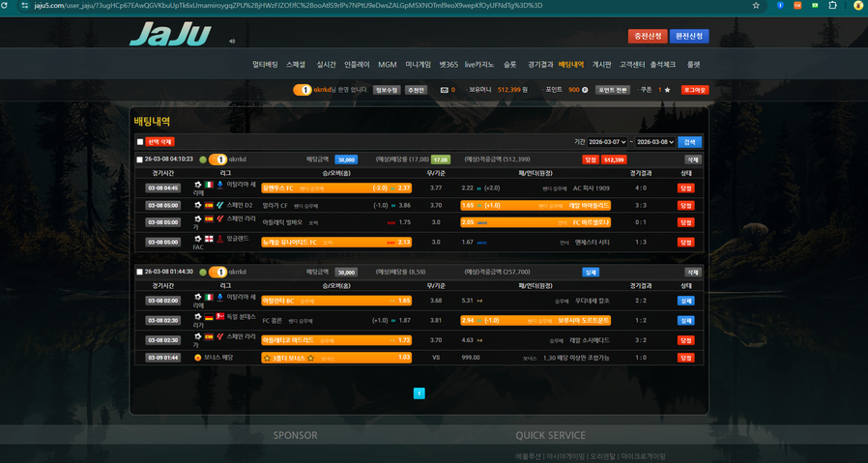The image size is (868, 463).
Task: Check the 01:44:30 bet slip checkbox
Action: pos(140,273)
